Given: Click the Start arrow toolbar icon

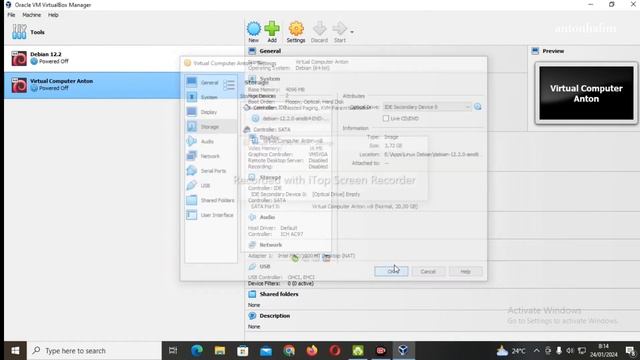Looking at the screenshot, I should coord(340,32).
